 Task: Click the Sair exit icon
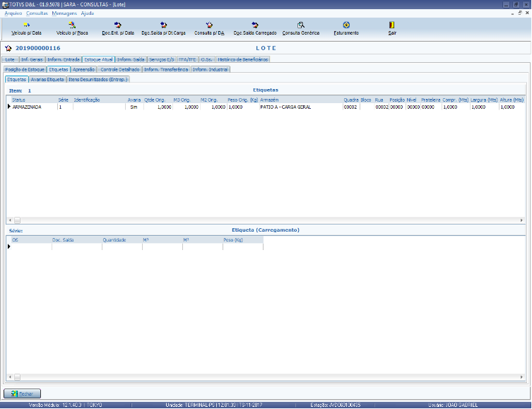click(x=392, y=25)
